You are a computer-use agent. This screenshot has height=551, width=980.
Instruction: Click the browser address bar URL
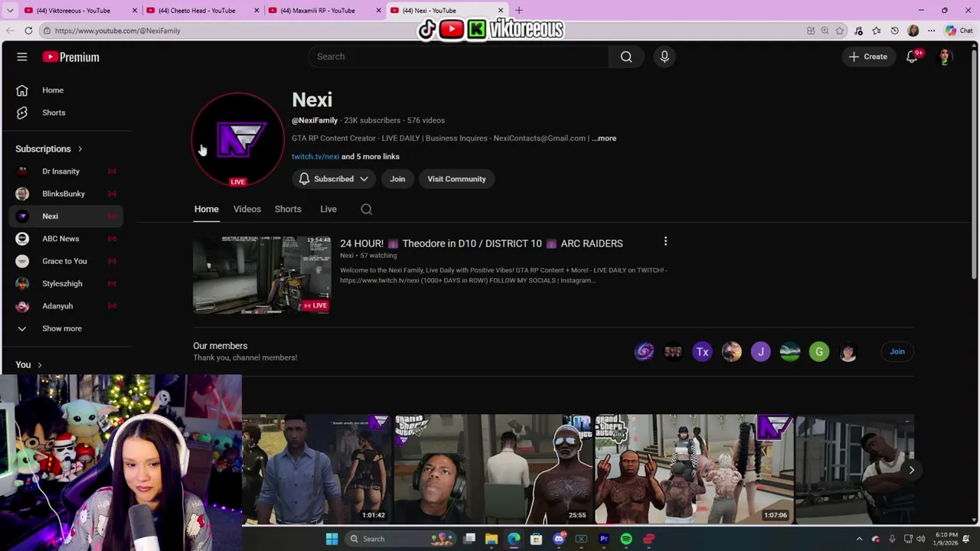pyautogui.click(x=117, y=31)
